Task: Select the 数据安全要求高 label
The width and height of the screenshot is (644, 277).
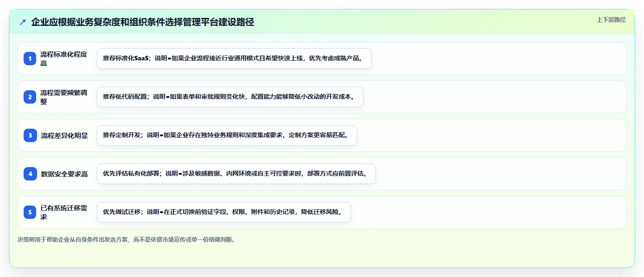Action: 64,174
